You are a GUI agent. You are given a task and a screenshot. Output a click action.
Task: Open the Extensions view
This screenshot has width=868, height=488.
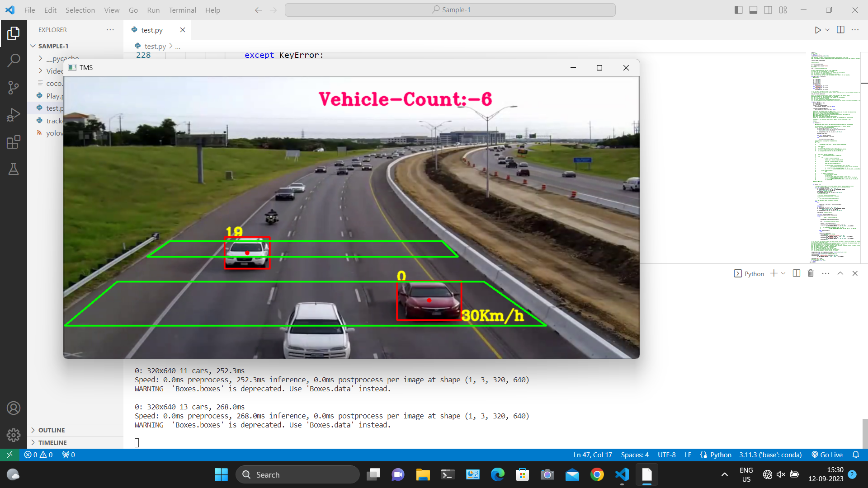click(x=14, y=141)
